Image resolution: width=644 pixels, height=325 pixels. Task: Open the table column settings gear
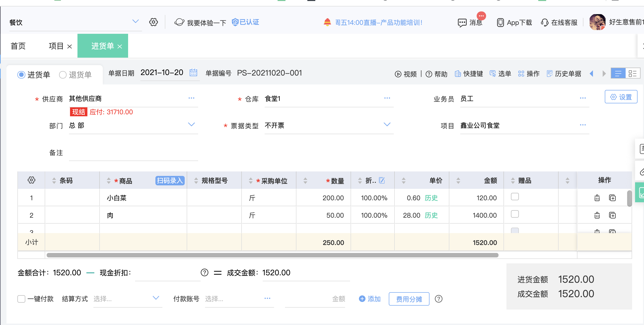pos(31,180)
